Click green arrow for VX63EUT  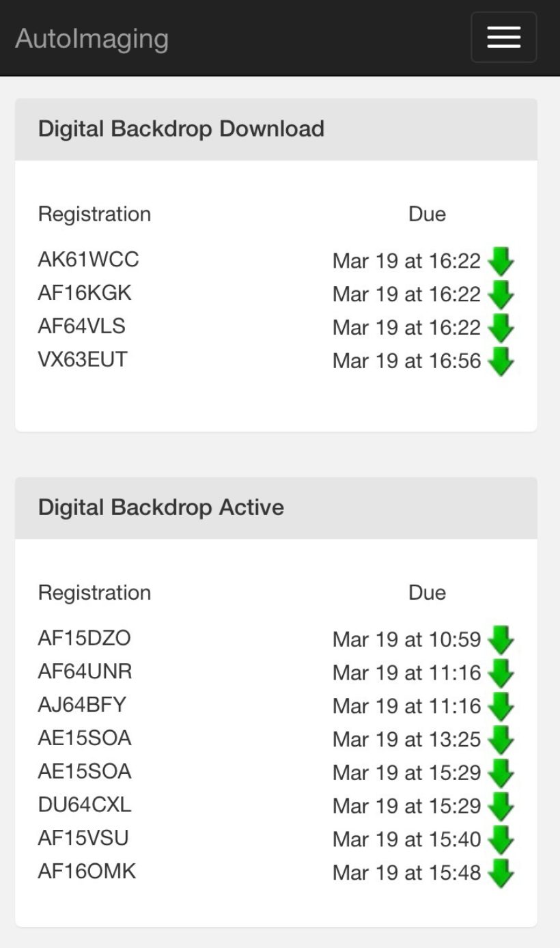click(x=501, y=361)
